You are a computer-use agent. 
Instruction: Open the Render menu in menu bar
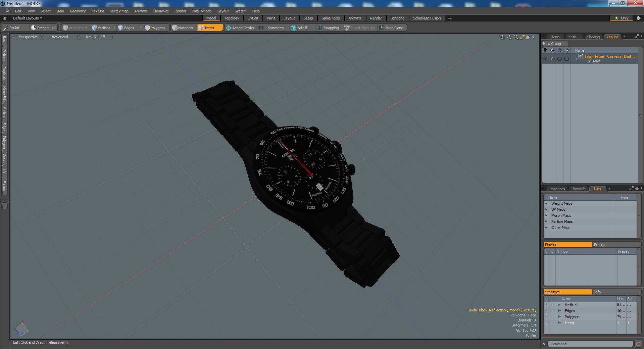[x=180, y=11]
